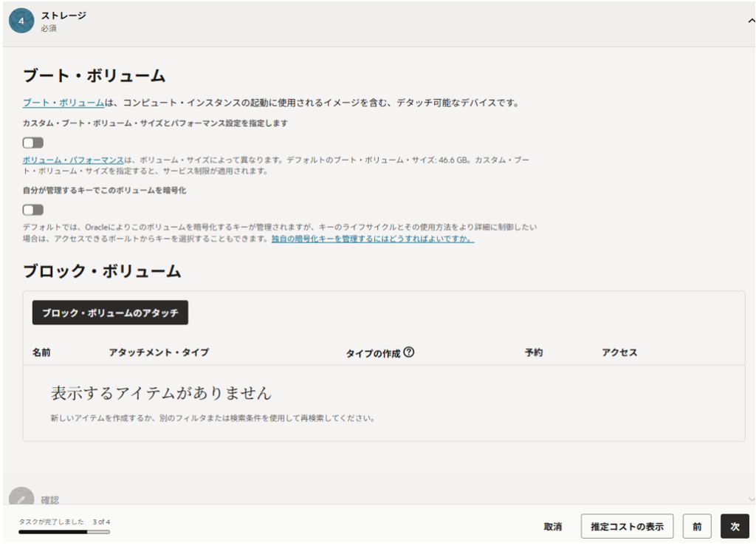Click the 名前 column header

pos(41,352)
